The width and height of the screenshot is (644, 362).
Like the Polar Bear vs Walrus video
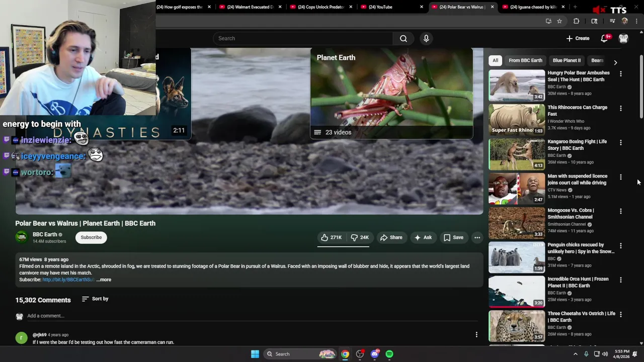331,237
